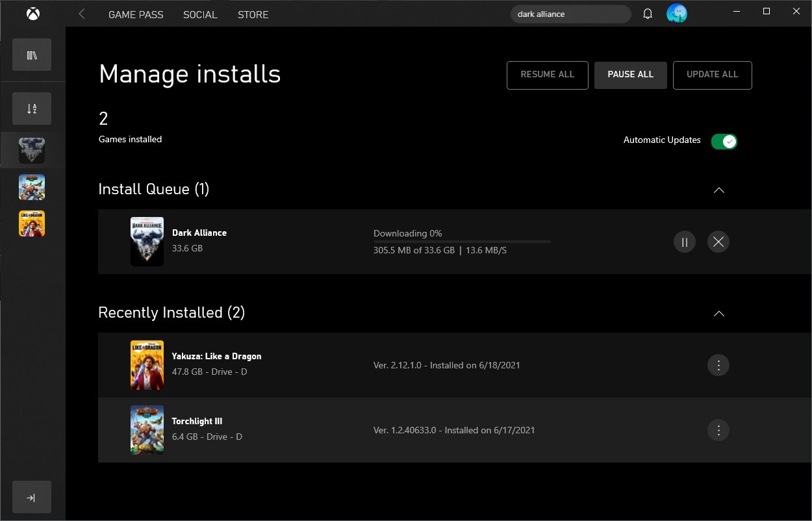Click the Dark Alliance cover art in queue
Viewport: 812px width, 521px height.
(x=147, y=242)
